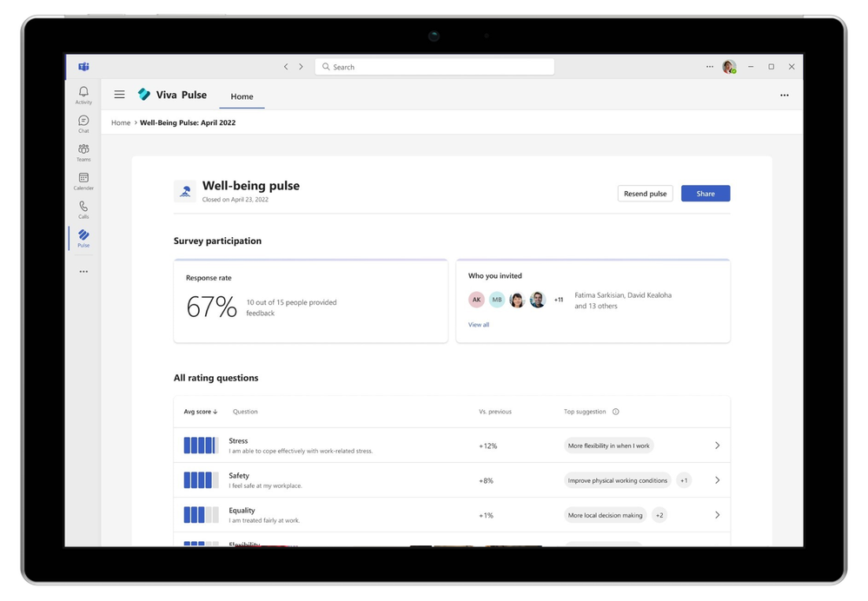Click the Microsoft Teams logo
Screen dimensions: 868x601
[83, 67]
